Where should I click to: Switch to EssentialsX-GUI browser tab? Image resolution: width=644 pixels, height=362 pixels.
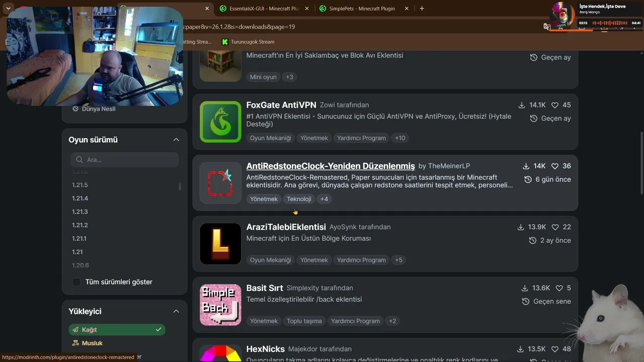pos(264,9)
